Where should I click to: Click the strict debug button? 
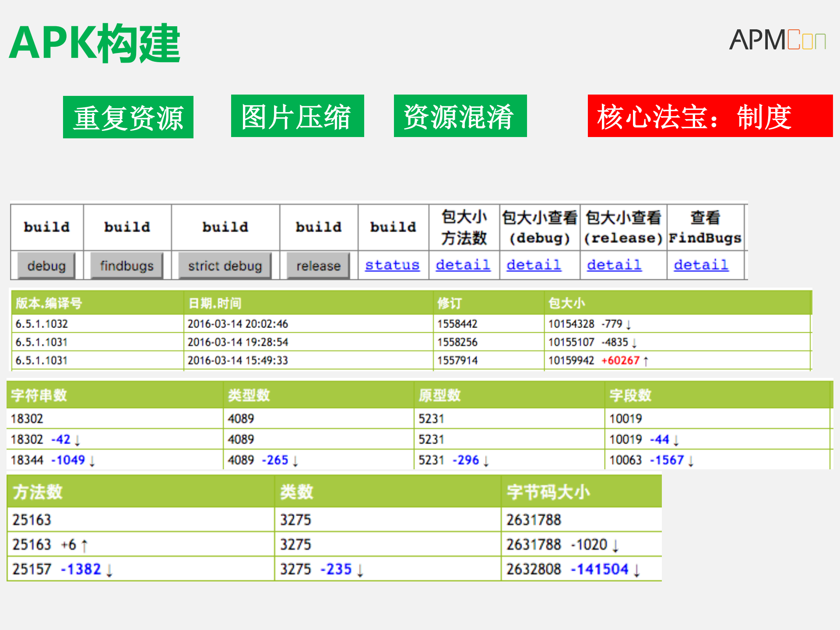(224, 265)
